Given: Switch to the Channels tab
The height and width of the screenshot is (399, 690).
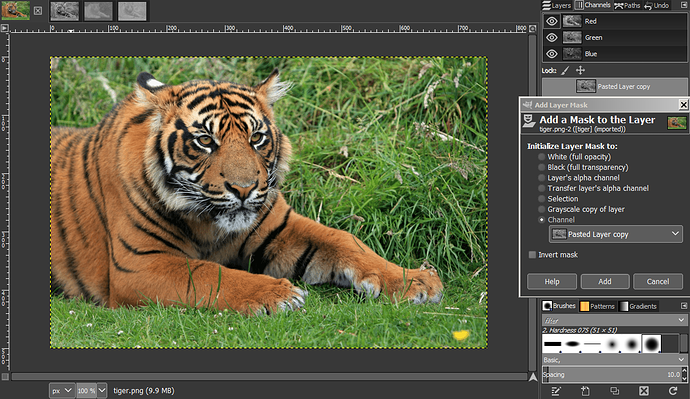Looking at the screenshot, I should [x=593, y=5].
